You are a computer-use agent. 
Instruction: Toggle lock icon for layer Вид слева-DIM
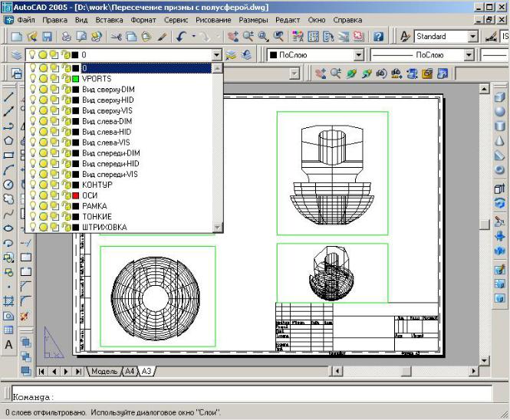[67, 121]
